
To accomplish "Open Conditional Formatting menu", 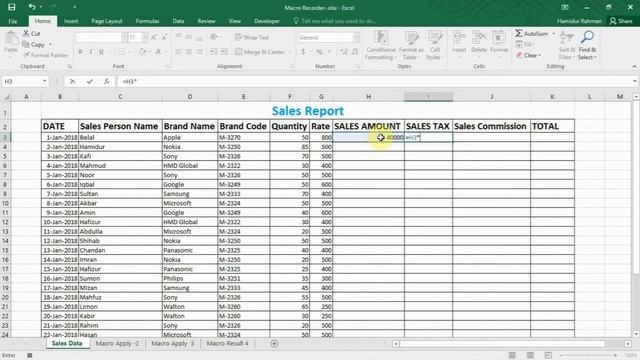I will (381, 46).
